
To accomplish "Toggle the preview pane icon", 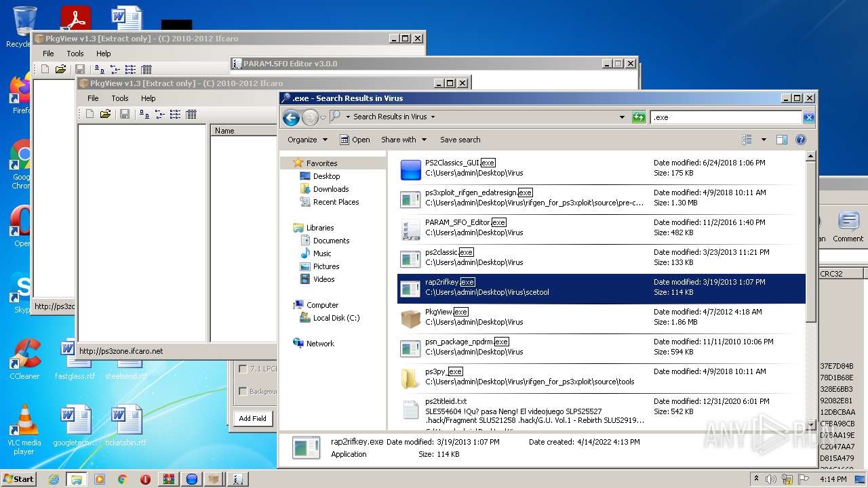I will coord(781,140).
